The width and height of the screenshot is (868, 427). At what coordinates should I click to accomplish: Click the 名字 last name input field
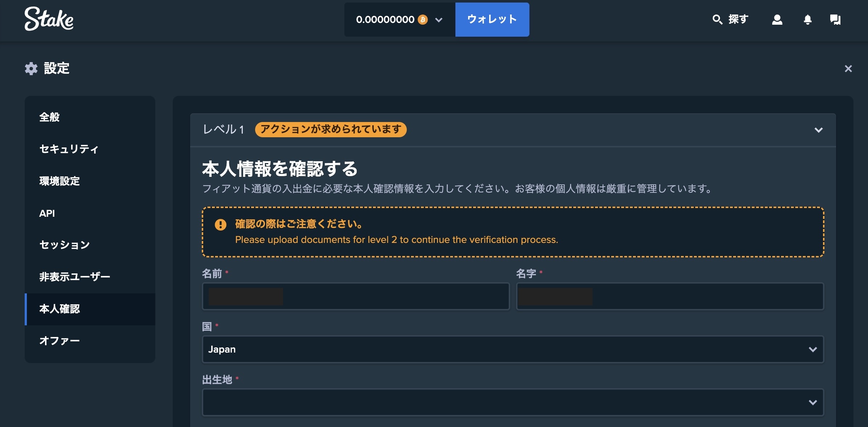(x=670, y=296)
